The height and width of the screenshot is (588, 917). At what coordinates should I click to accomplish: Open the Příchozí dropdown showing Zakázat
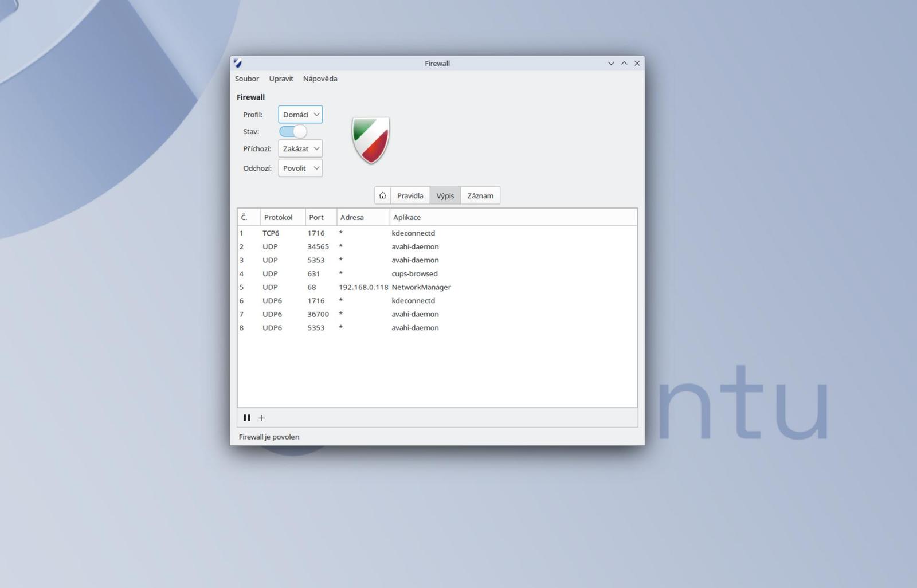(x=300, y=148)
